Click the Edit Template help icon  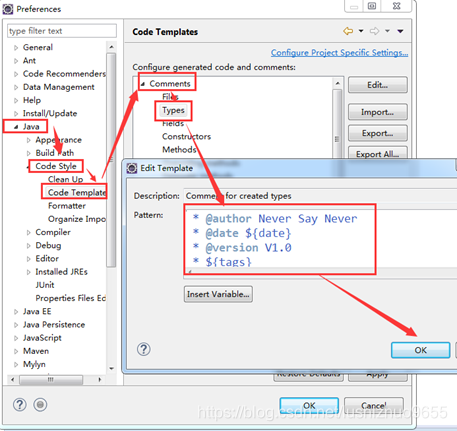(x=144, y=349)
